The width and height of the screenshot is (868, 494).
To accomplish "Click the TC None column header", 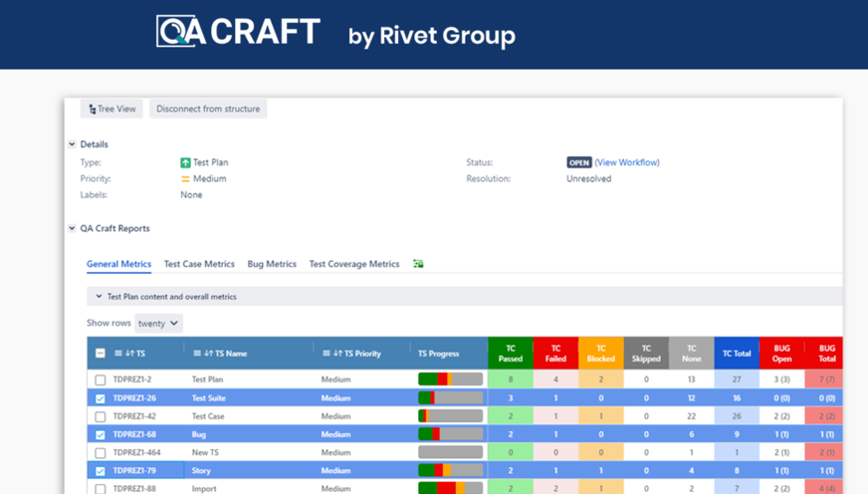I will point(692,354).
